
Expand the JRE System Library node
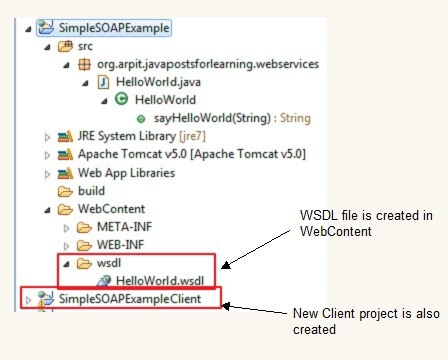[47, 137]
